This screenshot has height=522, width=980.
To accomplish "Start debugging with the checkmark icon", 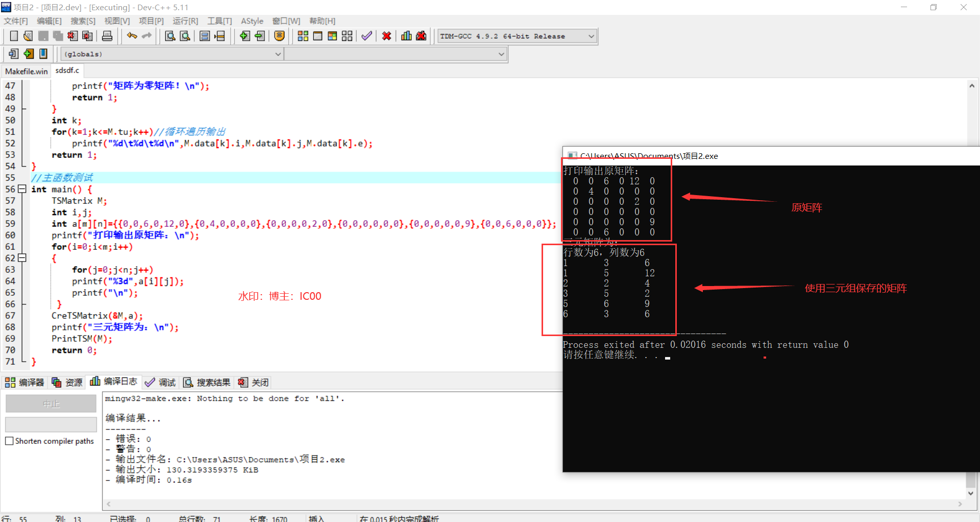I will click(366, 36).
